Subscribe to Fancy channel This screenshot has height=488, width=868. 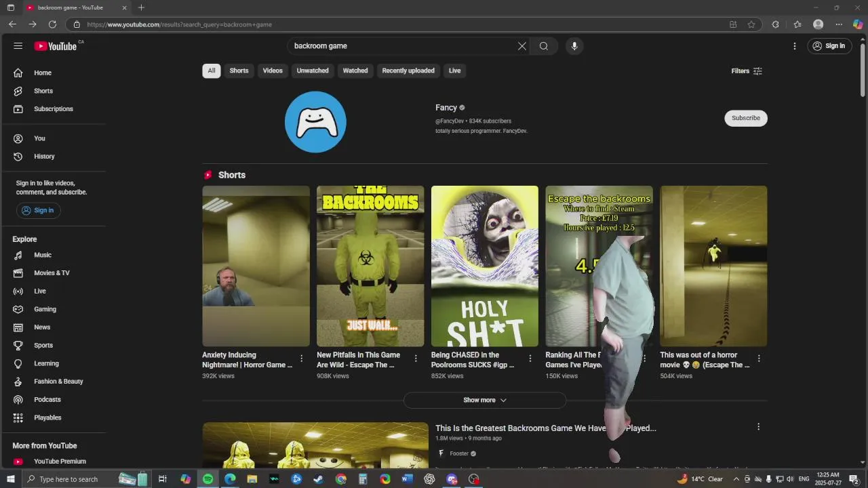tap(746, 118)
